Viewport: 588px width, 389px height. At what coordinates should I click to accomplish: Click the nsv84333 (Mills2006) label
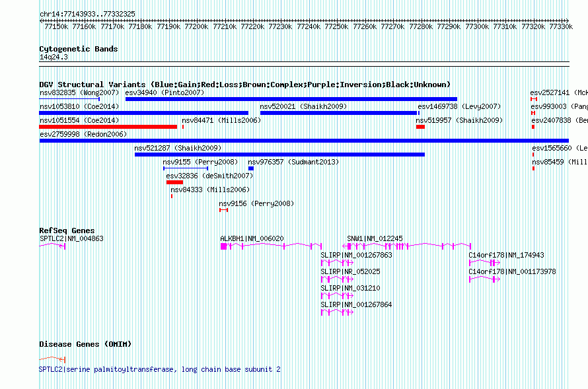click(210, 190)
